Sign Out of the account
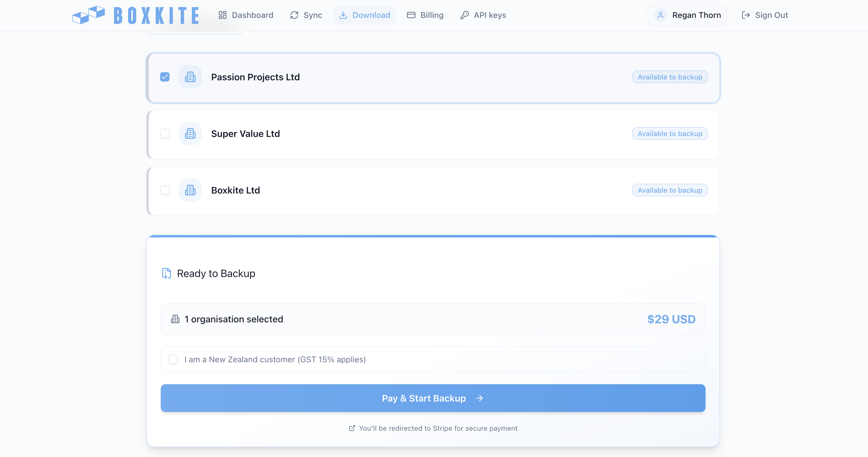Image resolution: width=868 pixels, height=457 pixels. (764, 15)
